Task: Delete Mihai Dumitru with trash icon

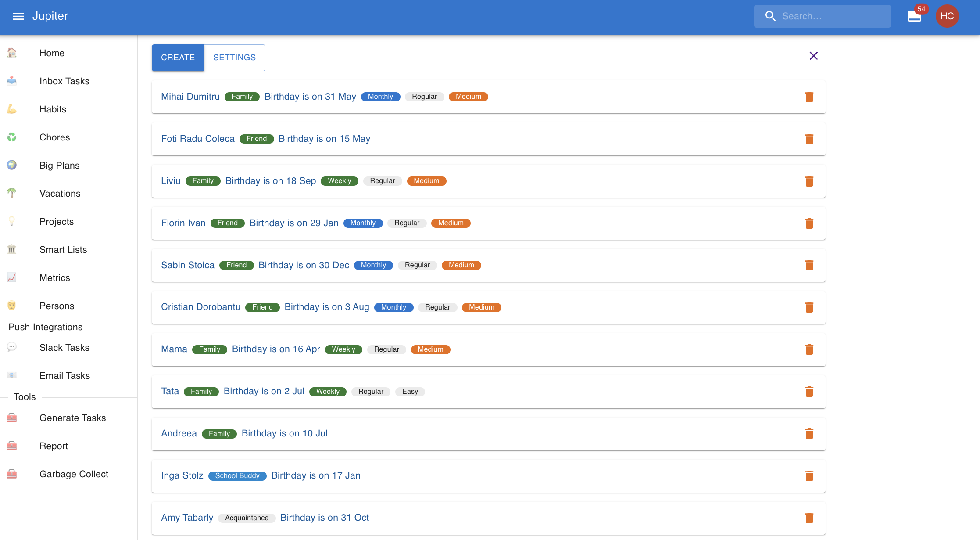Action: pyautogui.click(x=809, y=97)
